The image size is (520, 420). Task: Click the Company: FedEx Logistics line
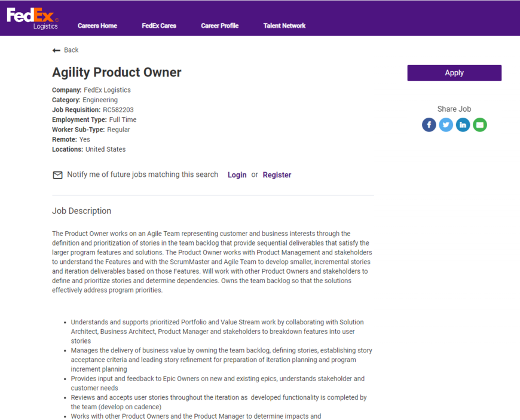(x=91, y=90)
